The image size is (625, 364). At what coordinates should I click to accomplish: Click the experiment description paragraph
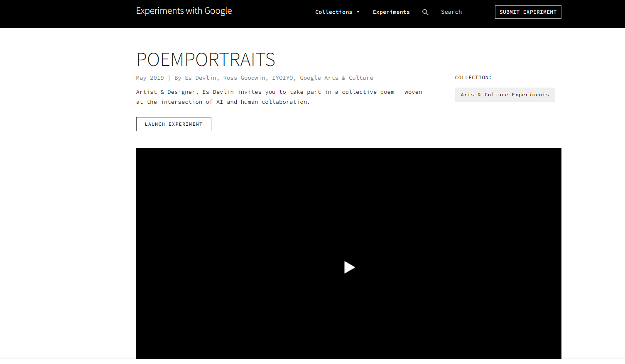[x=279, y=97]
